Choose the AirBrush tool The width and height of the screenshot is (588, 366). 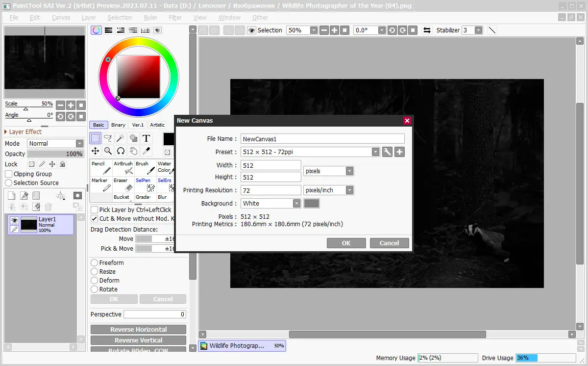click(x=123, y=168)
